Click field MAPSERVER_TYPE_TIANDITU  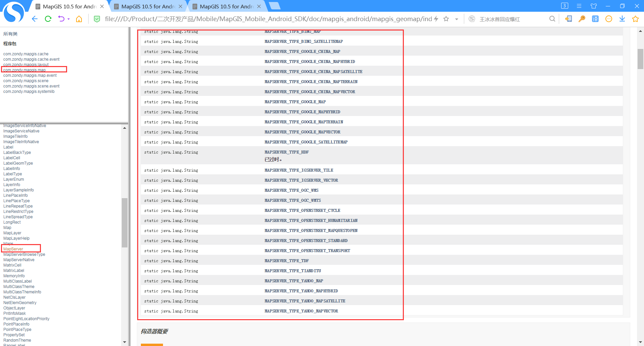pos(292,271)
